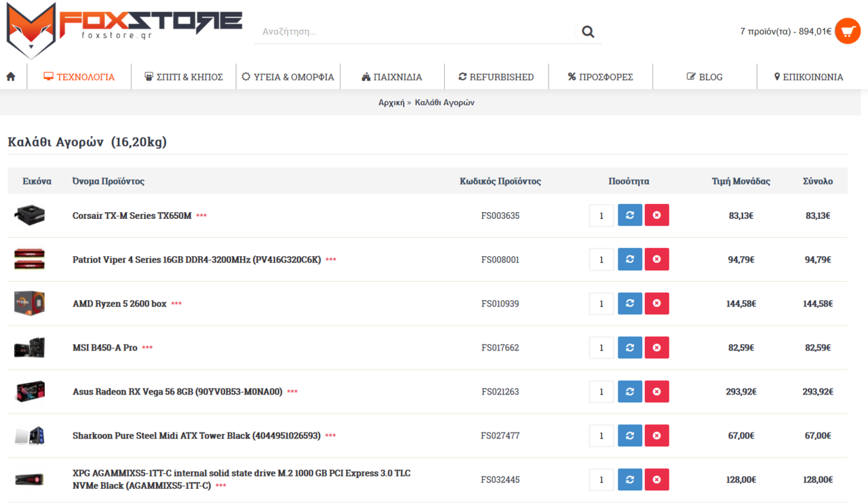Click the MSI B450-A motherboard thumbnail

[x=30, y=348]
